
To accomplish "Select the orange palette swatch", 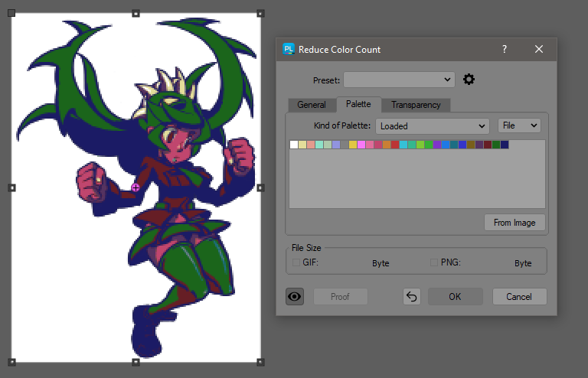I will [x=387, y=145].
